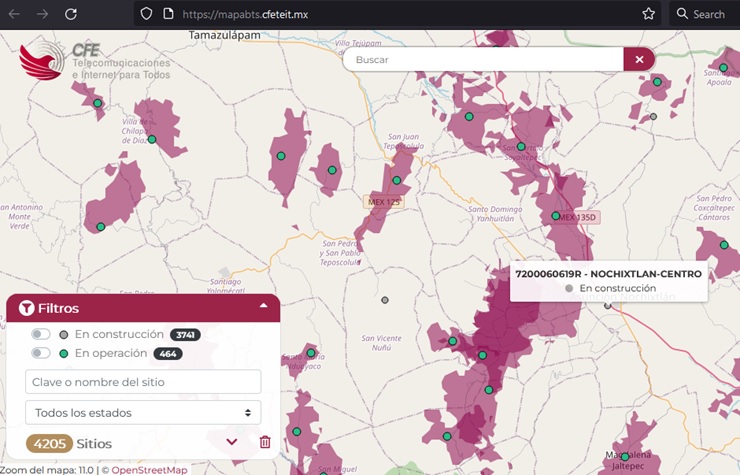The width and height of the screenshot is (740, 475).
Task: Click the browser back arrow
Action: point(14,14)
